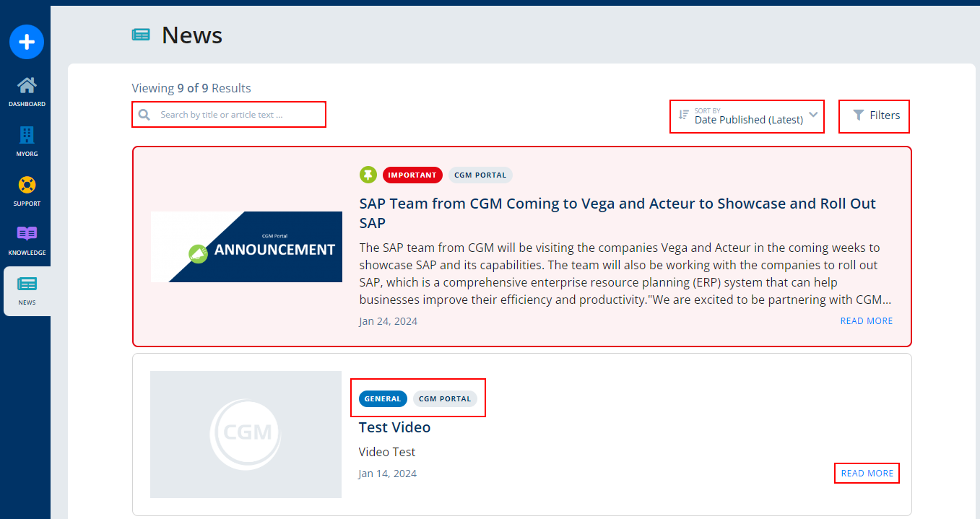Click the CGM logo placeholder thumbnail
Screen dimensions: 980x519
click(246, 435)
